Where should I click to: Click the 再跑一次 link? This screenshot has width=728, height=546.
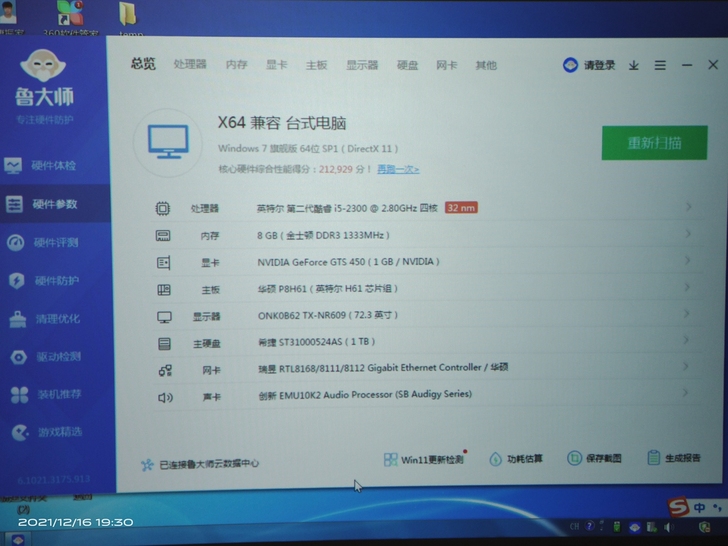pos(398,169)
